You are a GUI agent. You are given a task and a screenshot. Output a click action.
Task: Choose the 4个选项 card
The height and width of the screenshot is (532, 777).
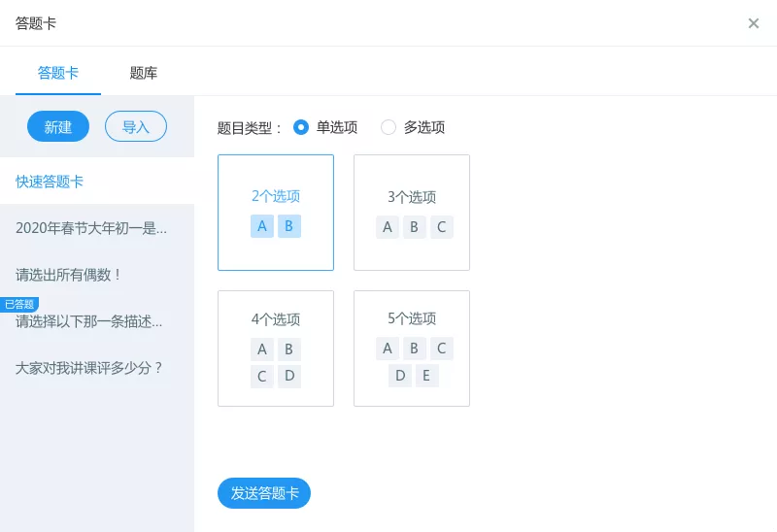(276, 349)
